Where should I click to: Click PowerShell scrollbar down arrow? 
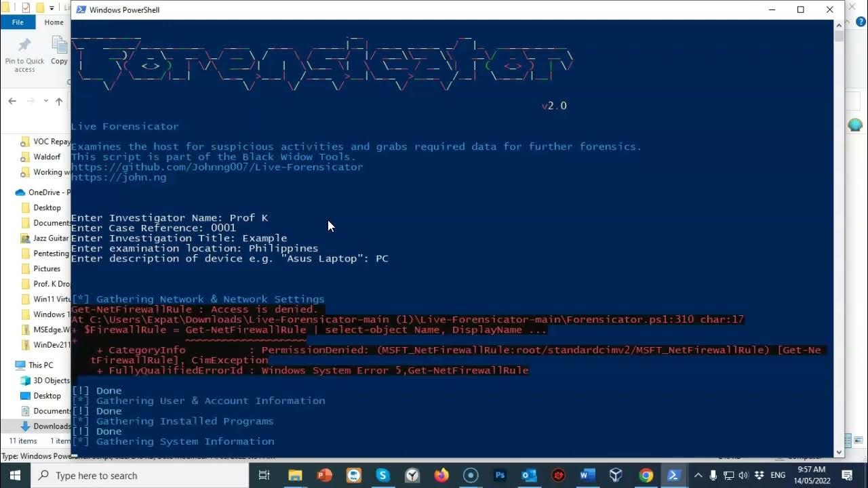[839, 451]
